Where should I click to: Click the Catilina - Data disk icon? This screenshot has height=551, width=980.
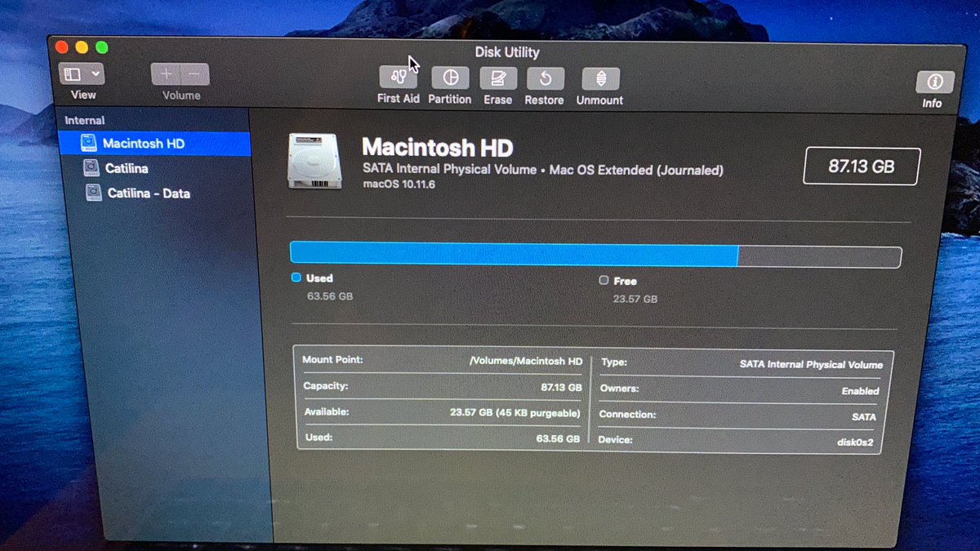click(x=93, y=193)
